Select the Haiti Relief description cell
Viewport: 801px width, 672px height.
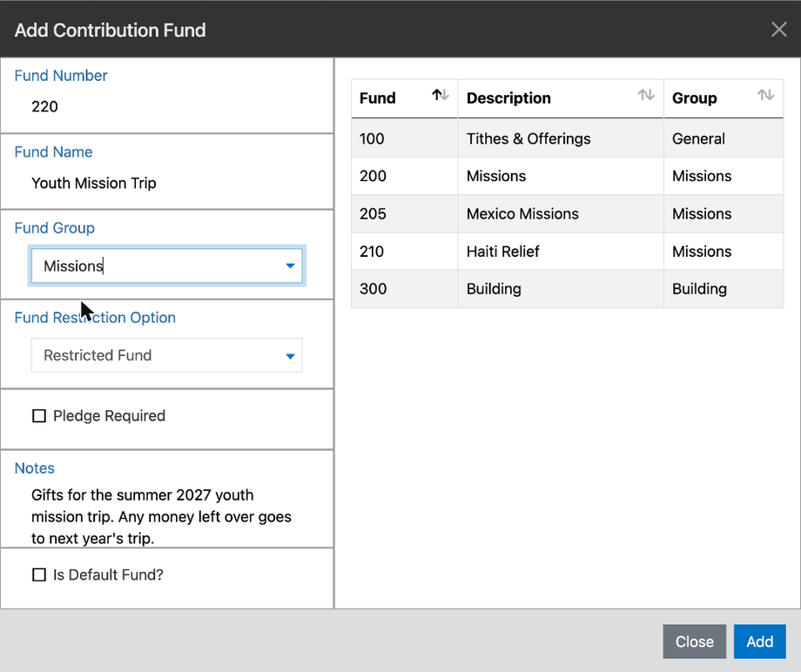tap(561, 252)
